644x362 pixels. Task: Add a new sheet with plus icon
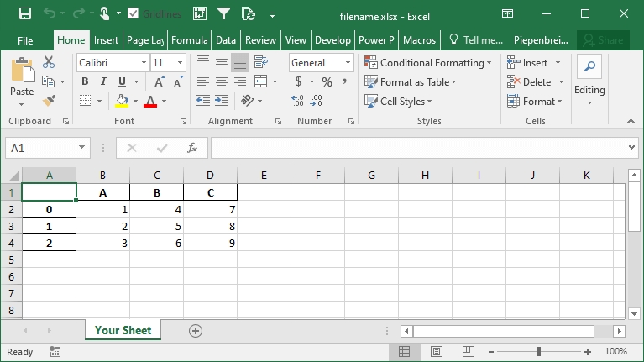(x=196, y=331)
